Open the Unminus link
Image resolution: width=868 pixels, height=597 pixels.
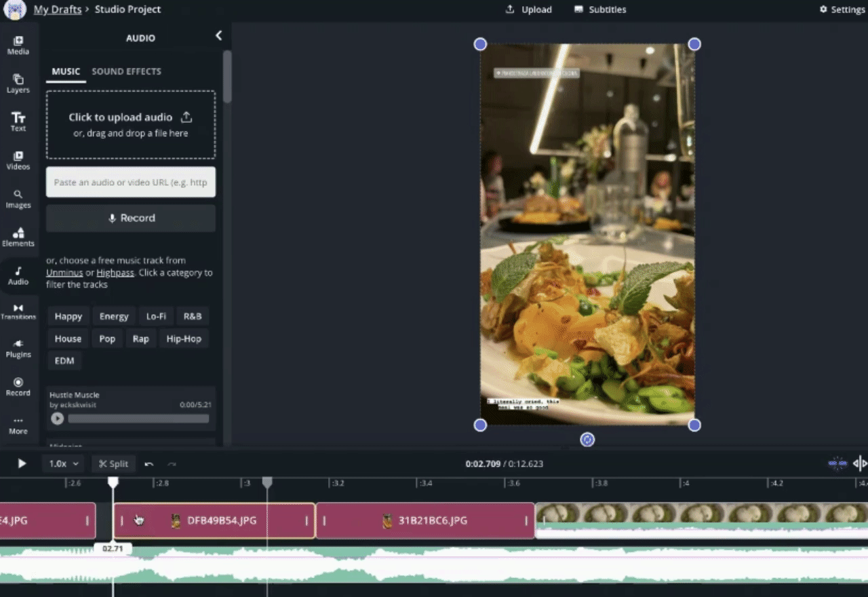[64, 273]
